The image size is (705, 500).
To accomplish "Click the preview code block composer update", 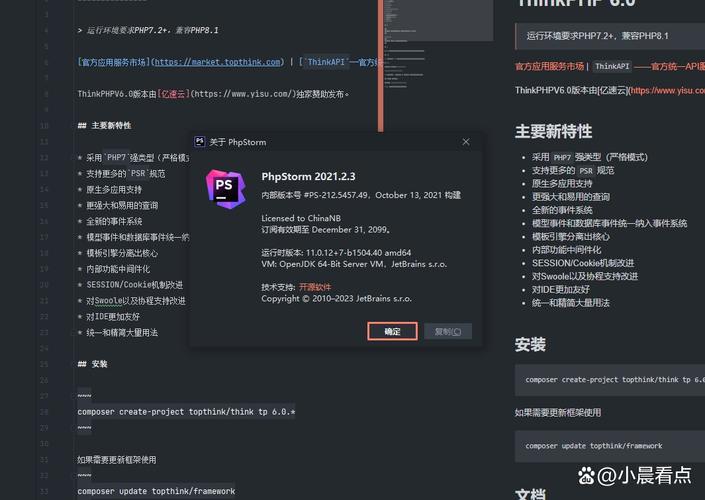I will (610, 446).
